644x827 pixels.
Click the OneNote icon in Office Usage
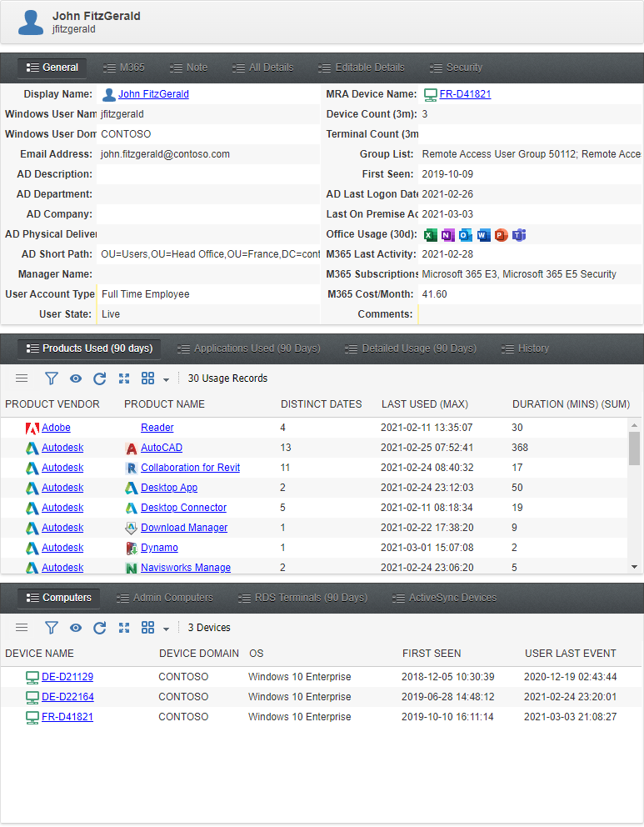tap(448, 235)
